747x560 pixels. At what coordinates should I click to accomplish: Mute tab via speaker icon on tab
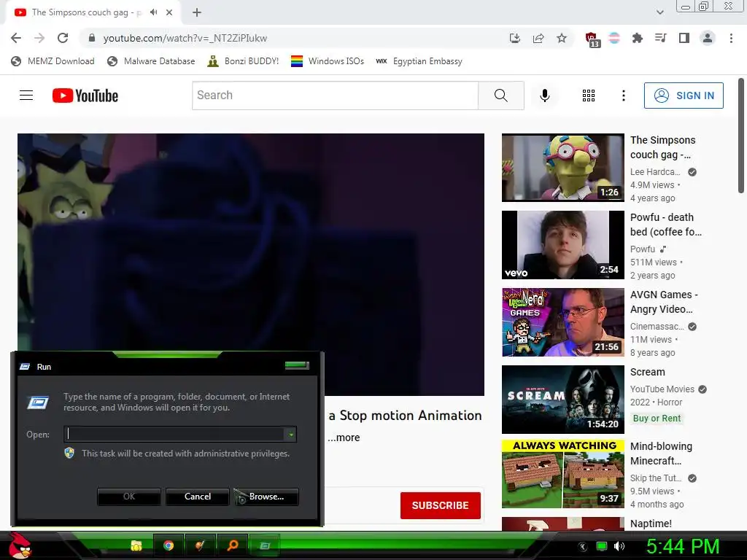point(153,12)
